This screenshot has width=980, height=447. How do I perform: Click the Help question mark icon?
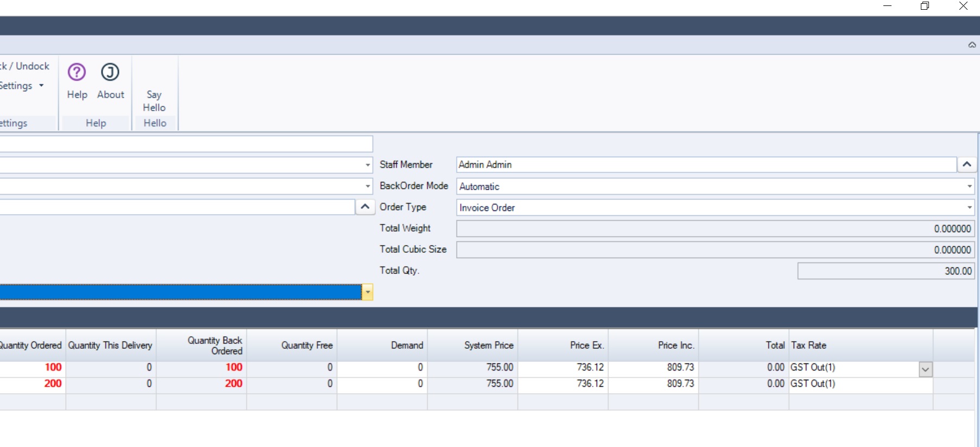pos(77,72)
